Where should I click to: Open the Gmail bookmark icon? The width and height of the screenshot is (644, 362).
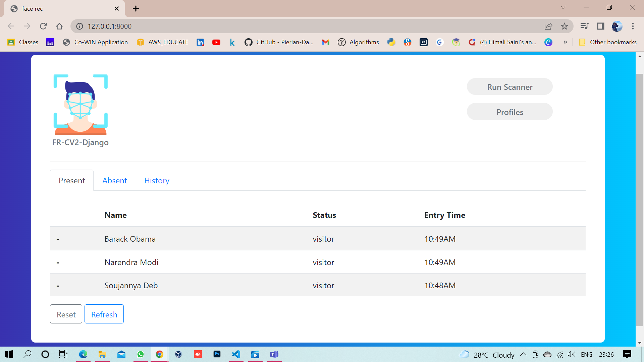point(325,42)
